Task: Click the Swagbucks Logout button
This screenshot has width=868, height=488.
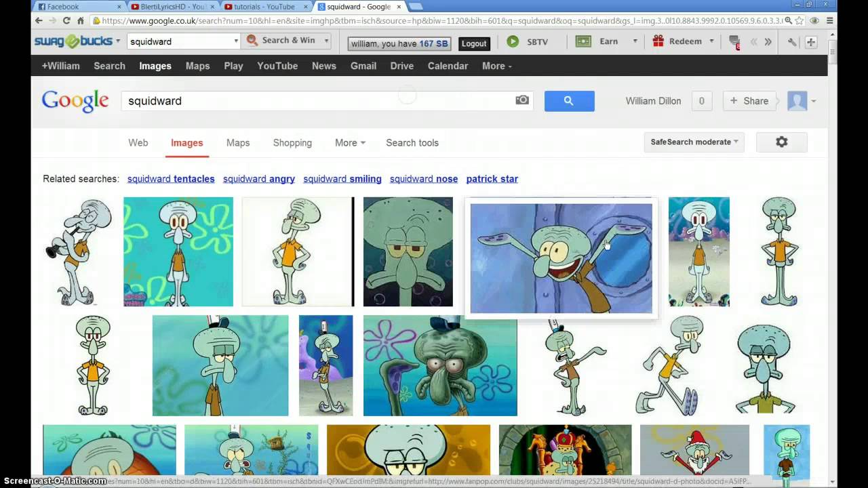Action: (474, 43)
